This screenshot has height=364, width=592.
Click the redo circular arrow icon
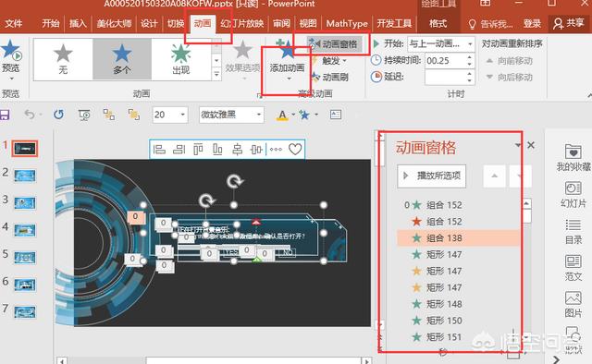[58, 114]
